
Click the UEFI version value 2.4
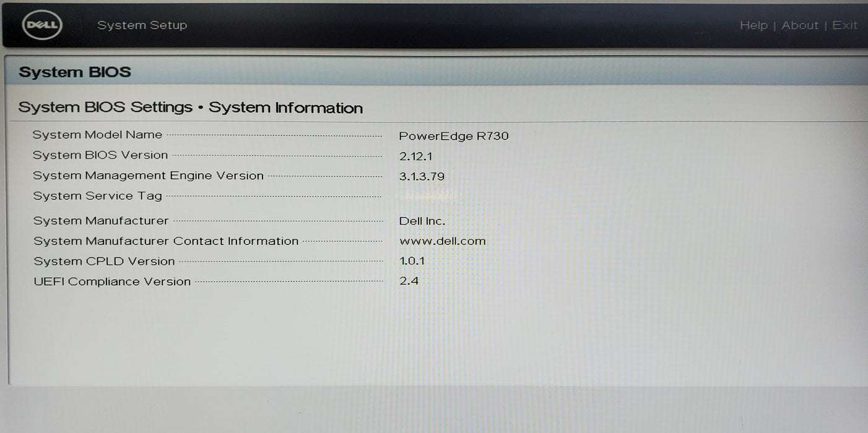409,281
